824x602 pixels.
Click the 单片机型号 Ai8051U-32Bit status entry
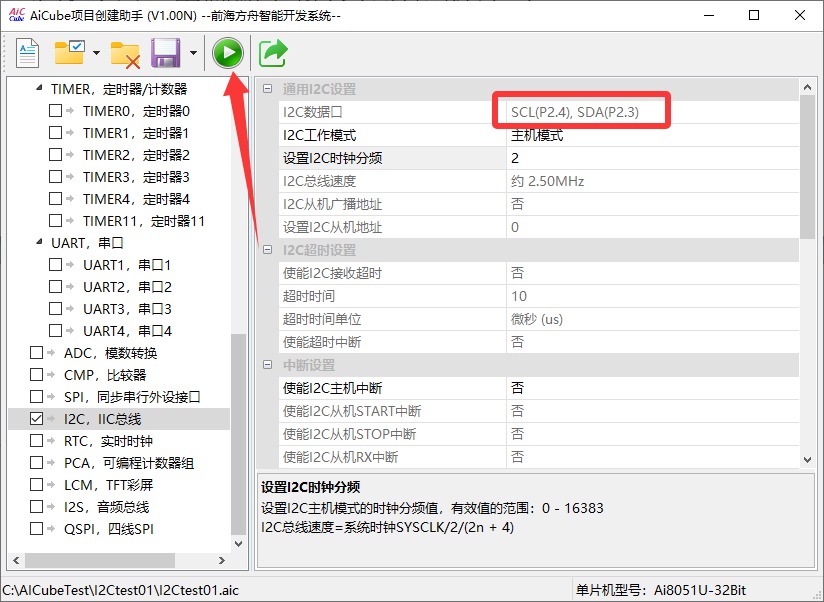pyautogui.click(x=661, y=590)
